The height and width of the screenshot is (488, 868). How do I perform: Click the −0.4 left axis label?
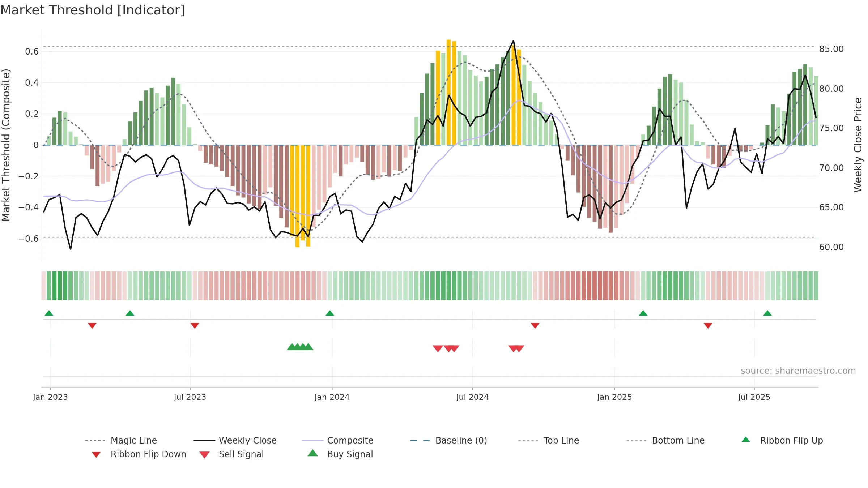pos(29,207)
